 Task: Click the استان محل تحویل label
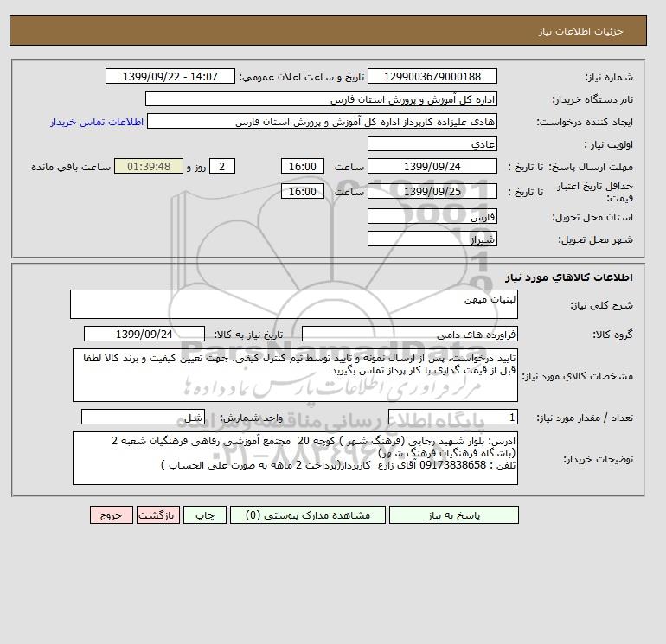coord(592,217)
